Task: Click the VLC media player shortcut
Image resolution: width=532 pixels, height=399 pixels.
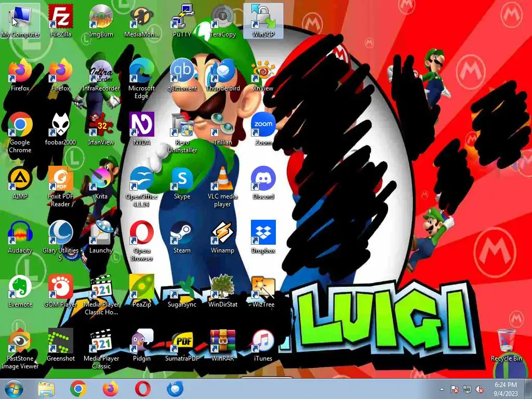Action: [x=222, y=187]
